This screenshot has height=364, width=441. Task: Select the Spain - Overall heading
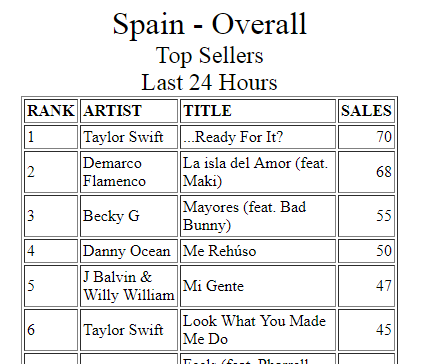[x=209, y=24]
